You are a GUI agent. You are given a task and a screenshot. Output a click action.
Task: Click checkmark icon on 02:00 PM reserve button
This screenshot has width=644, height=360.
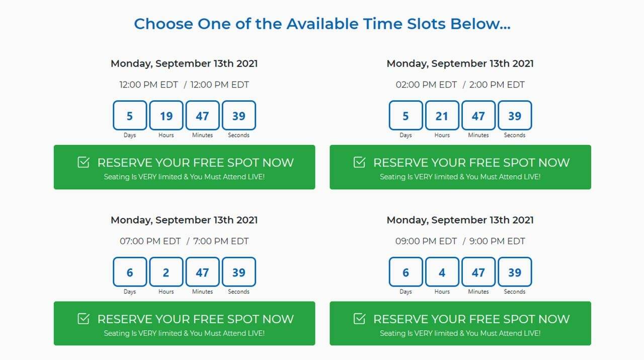click(x=359, y=162)
